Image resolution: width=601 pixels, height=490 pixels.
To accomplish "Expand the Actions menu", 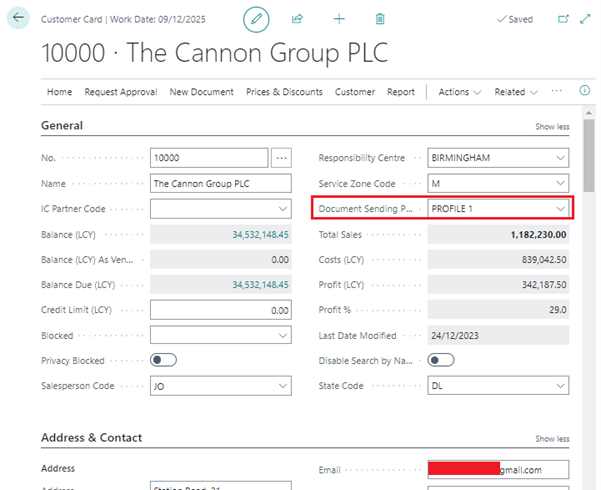I will tap(460, 92).
